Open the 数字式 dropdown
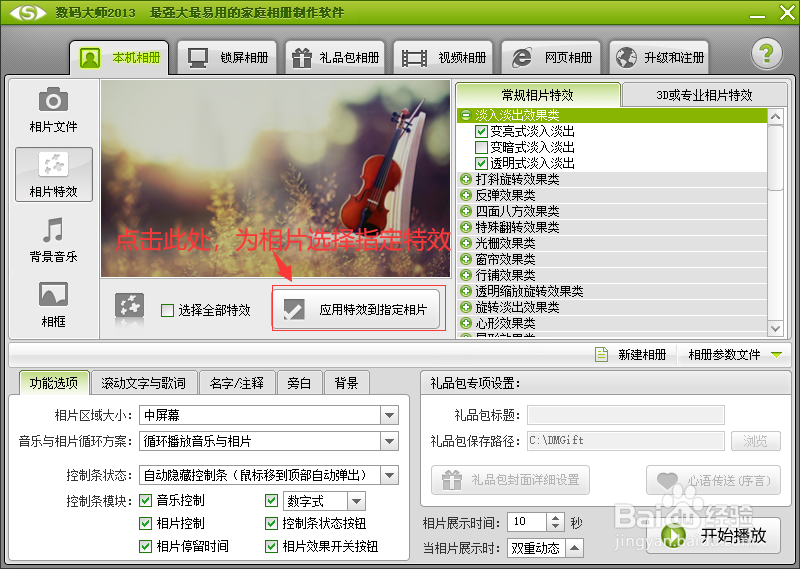The height and width of the screenshot is (569, 800). (x=357, y=501)
